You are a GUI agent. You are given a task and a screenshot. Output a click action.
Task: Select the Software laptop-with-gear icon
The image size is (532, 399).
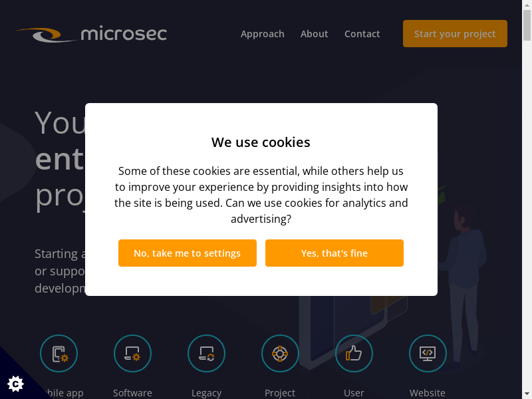click(132, 353)
